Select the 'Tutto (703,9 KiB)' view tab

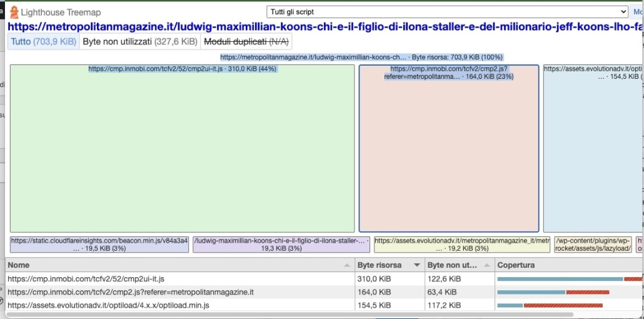(x=44, y=41)
